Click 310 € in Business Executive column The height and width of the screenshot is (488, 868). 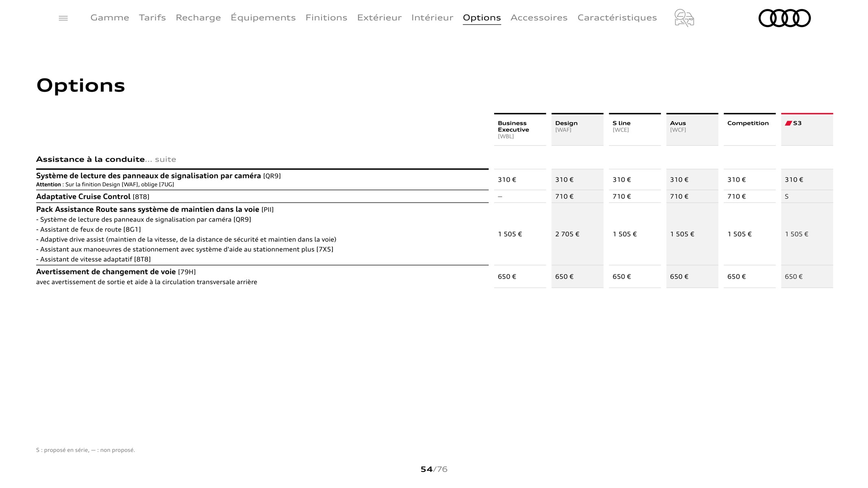coord(507,180)
